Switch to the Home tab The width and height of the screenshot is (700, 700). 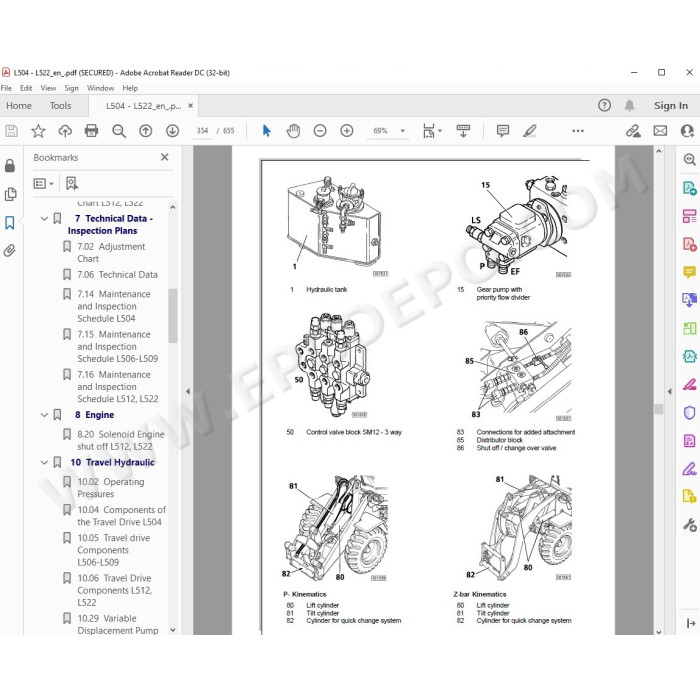pyautogui.click(x=19, y=106)
